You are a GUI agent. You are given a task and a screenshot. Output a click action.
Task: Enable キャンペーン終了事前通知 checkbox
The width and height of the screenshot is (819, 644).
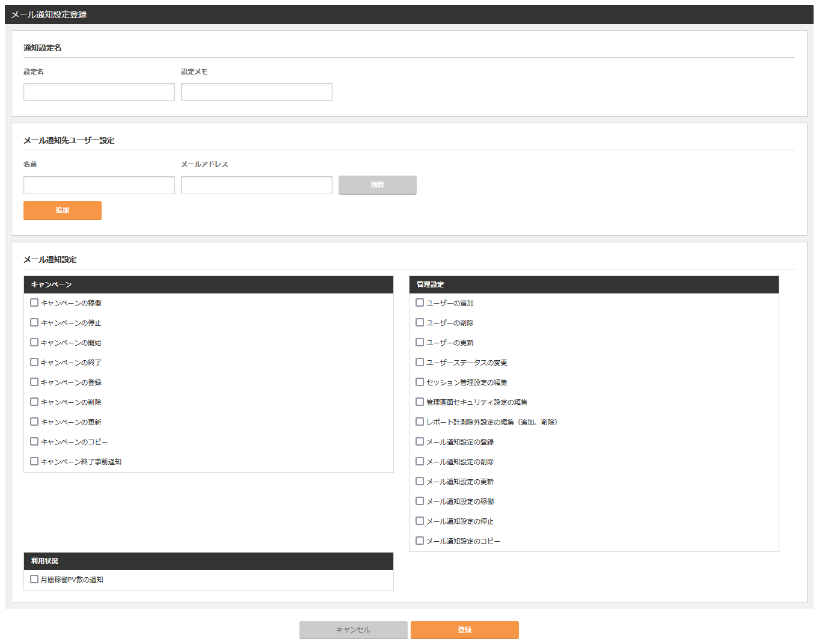34,462
